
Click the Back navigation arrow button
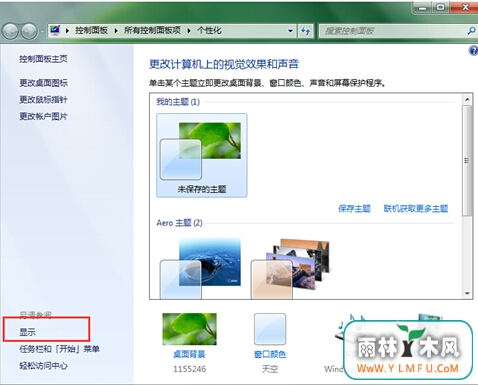click(10, 31)
